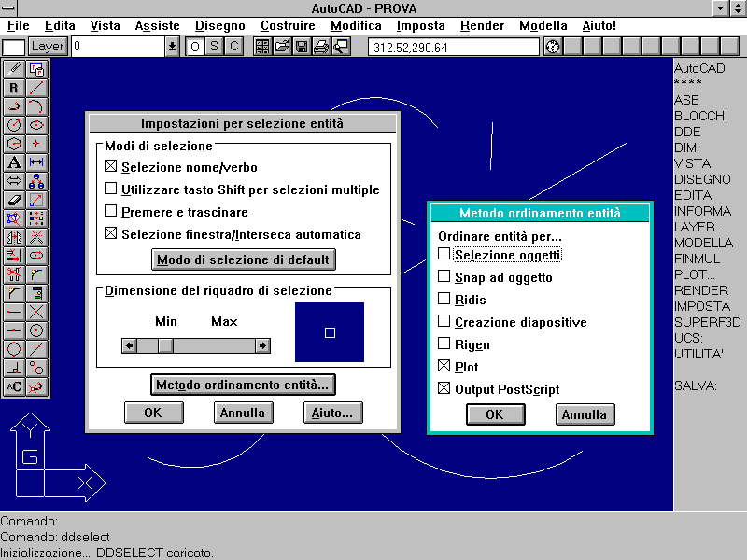Select the Point tool
Image resolution: width=747 pixels, height=560 pixels.
coord(36,144)
